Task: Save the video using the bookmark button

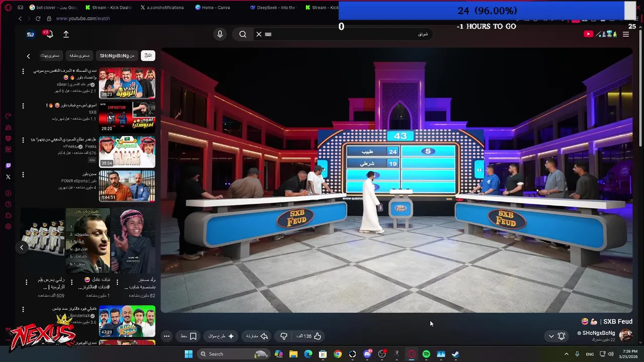Action: (189, 336)
